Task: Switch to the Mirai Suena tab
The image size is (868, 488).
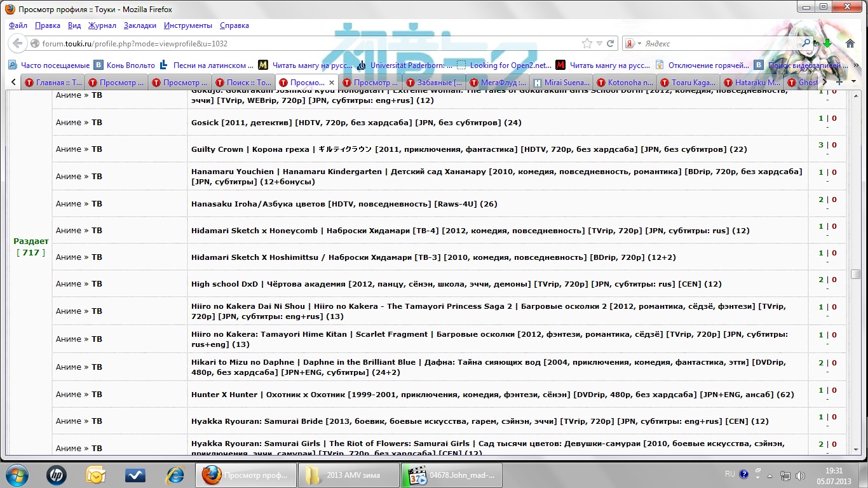Action: coord(562,83)
